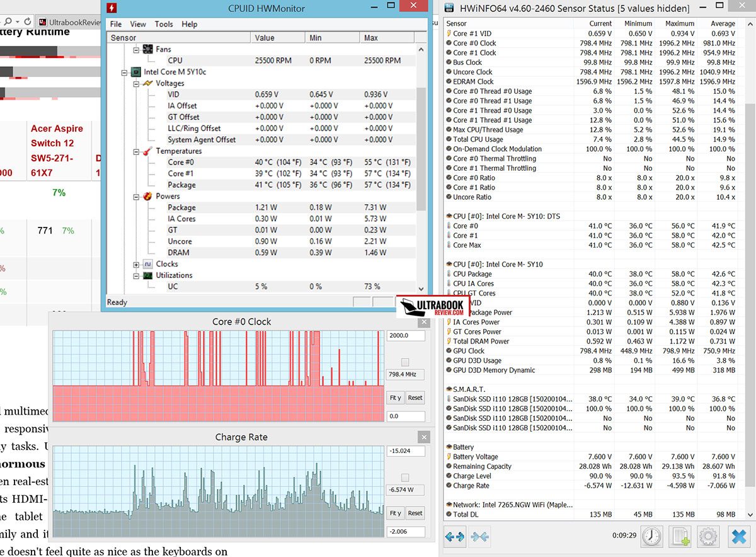
Task: Click the HWMonitor vertical scrollbar thumb
Action: point(421,150)
